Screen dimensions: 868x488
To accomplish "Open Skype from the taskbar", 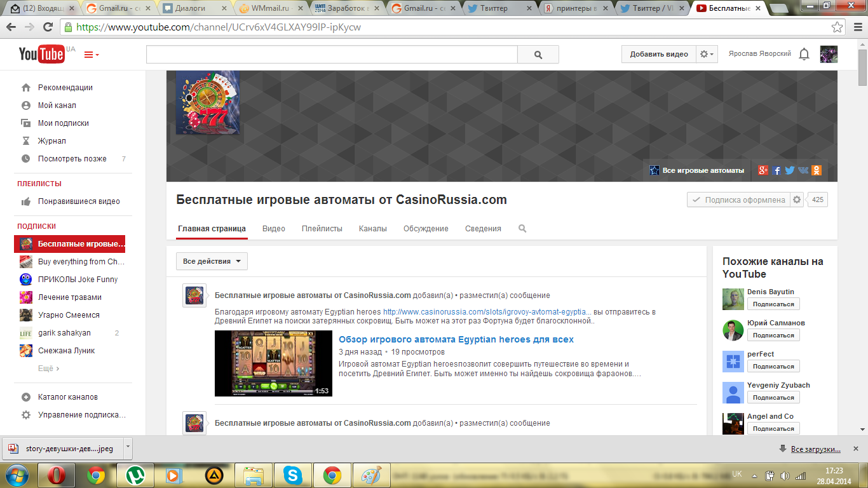I will [292, 475].
